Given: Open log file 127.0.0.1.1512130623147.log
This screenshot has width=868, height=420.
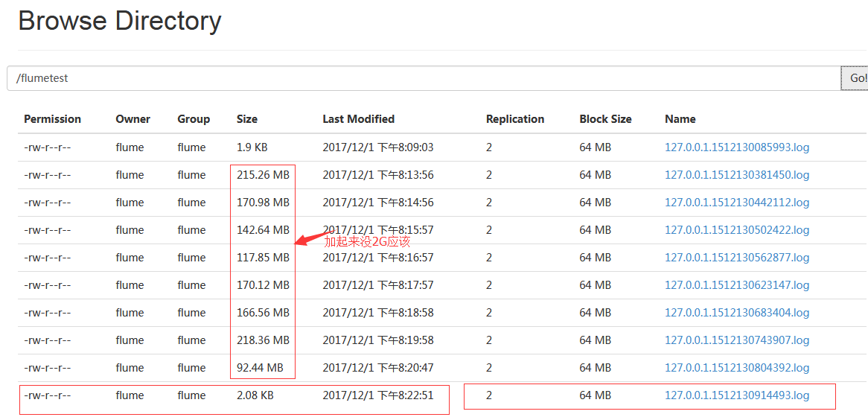Looking at the screenshot, I should [x=736, y=285].
